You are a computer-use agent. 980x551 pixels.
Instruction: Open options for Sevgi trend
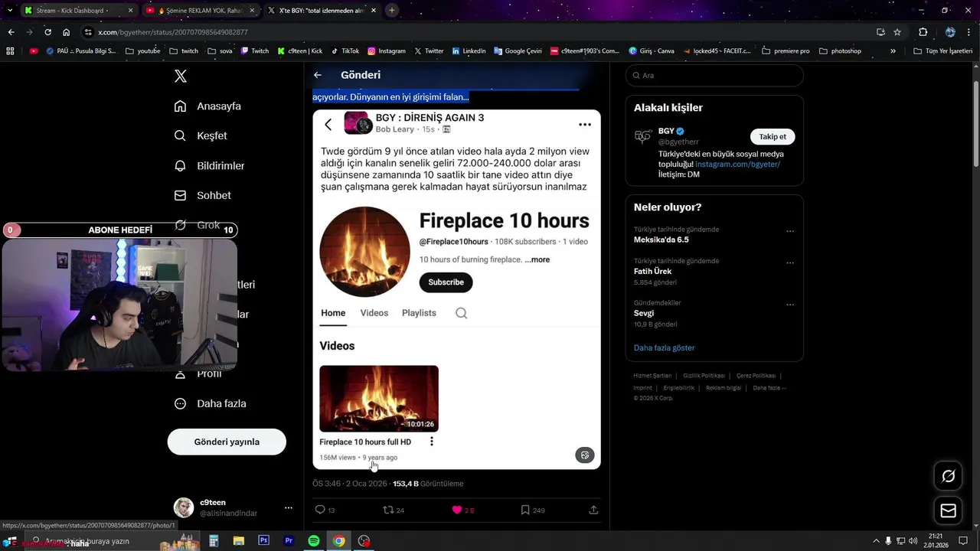pyautogui.click(x=790, y=305)
